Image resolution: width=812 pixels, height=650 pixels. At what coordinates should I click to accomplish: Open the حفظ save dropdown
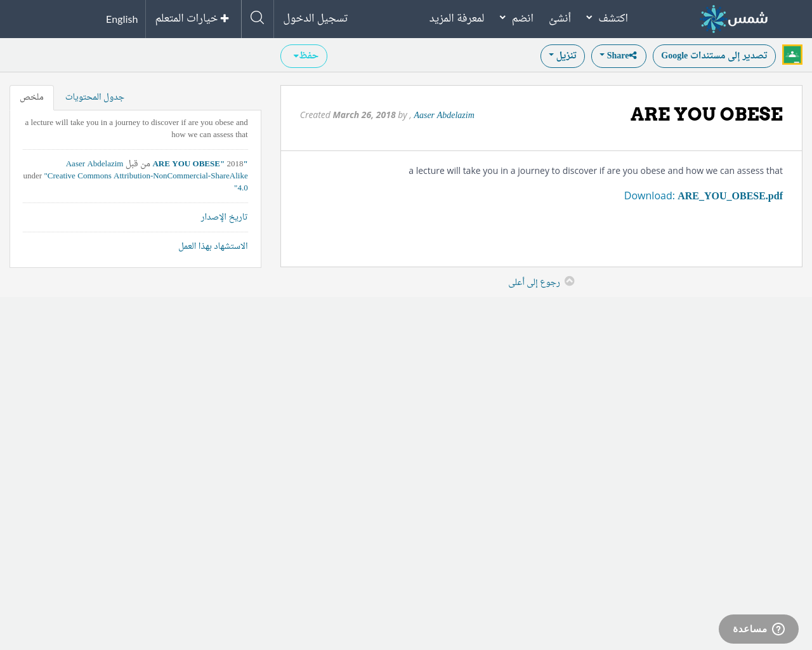tap(304, 56)
